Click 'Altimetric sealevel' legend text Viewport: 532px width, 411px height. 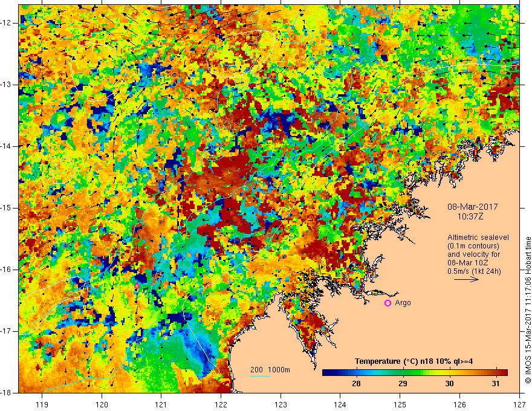pyautogui.click(x=478, y=238)
